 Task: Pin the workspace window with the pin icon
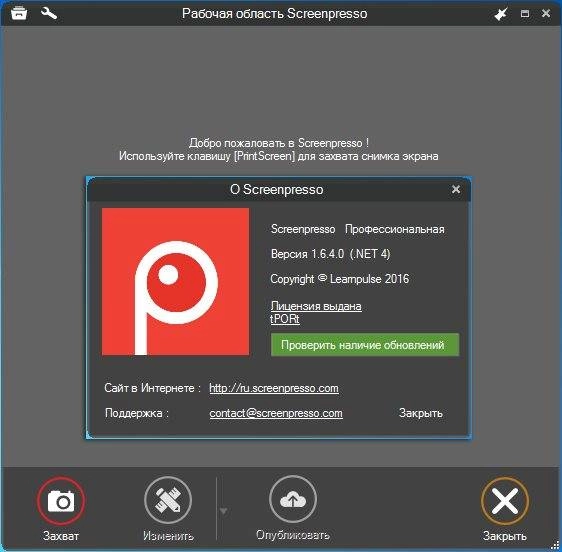501,14
